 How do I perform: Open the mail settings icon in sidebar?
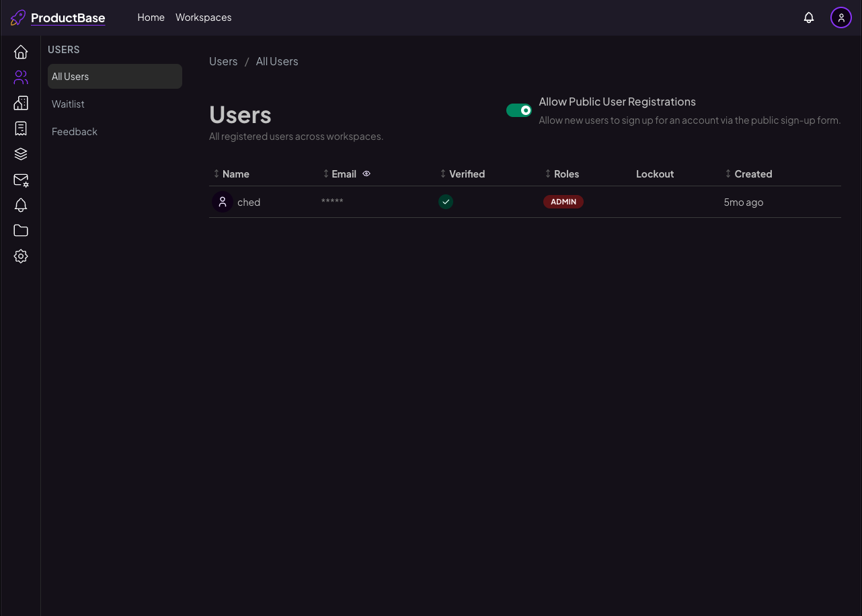tap(21, 180)
